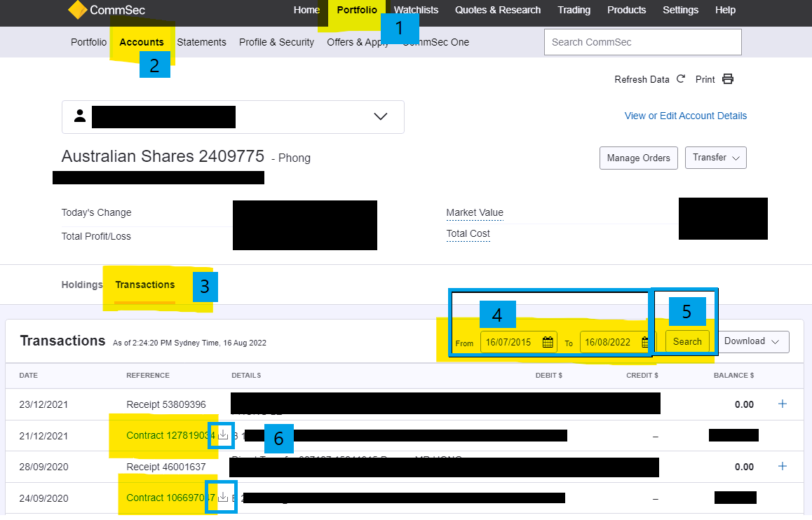Open Settings in the top menu
The width and height of the screenshot is (812, 520).
tap(680, 10)
